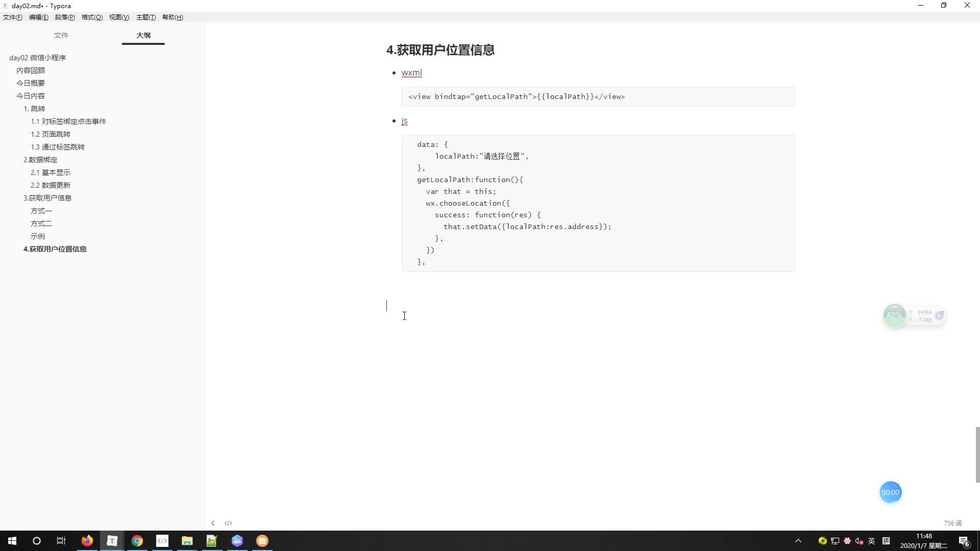This screenshot has width=980, height=551.
Task: Open the 格式 menu
Action: click(92, 17)
